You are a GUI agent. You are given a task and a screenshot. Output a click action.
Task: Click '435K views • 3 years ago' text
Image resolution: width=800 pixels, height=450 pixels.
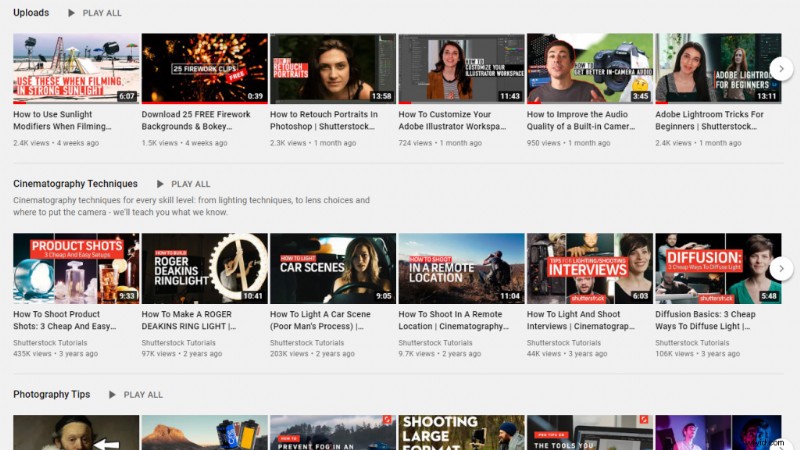(55, 354)
